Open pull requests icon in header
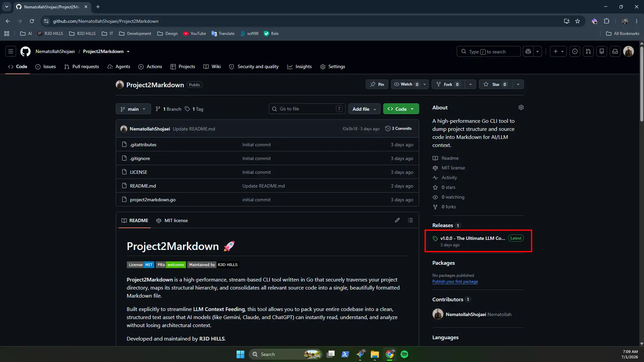 [588, 51]
